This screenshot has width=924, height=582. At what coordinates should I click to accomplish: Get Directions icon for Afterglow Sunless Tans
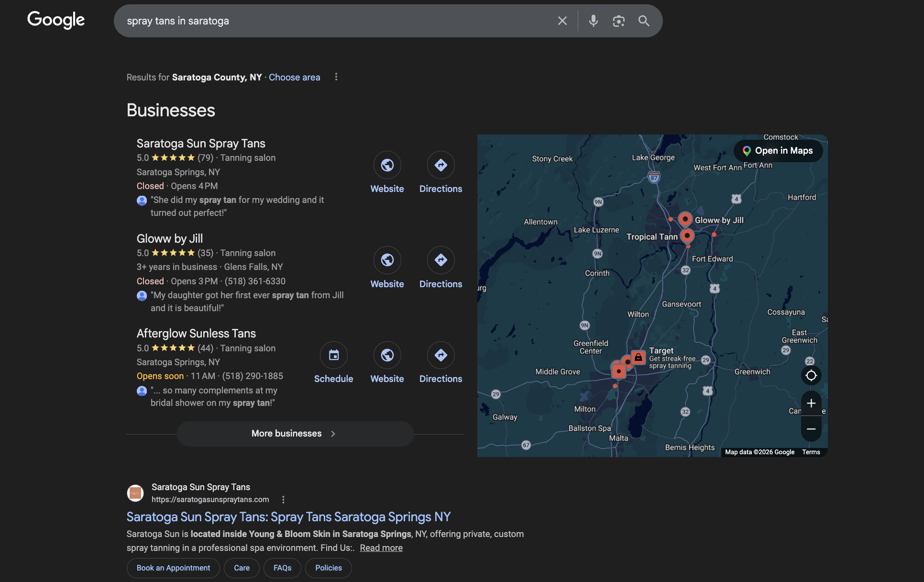441,355
